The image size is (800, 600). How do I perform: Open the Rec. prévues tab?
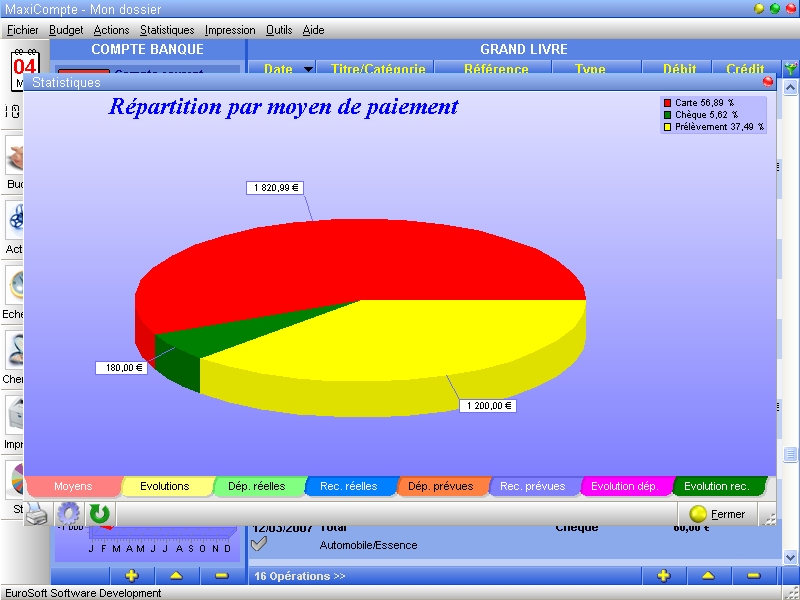click(x=532, y=487)
